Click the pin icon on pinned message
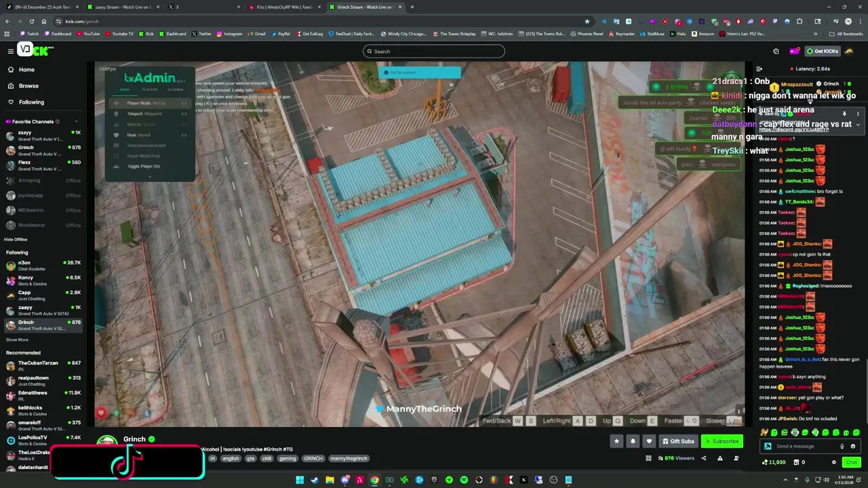 click(x=844, y=114)
